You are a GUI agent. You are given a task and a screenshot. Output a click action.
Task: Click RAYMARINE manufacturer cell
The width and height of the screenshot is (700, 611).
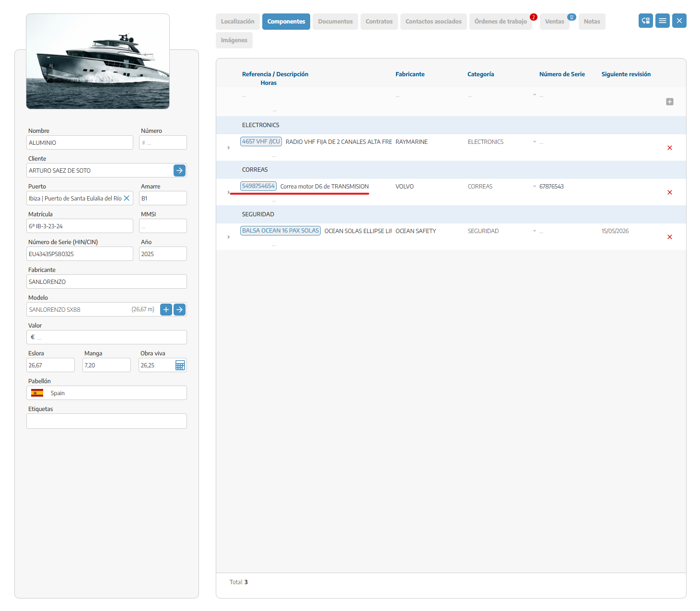point(411,142)
